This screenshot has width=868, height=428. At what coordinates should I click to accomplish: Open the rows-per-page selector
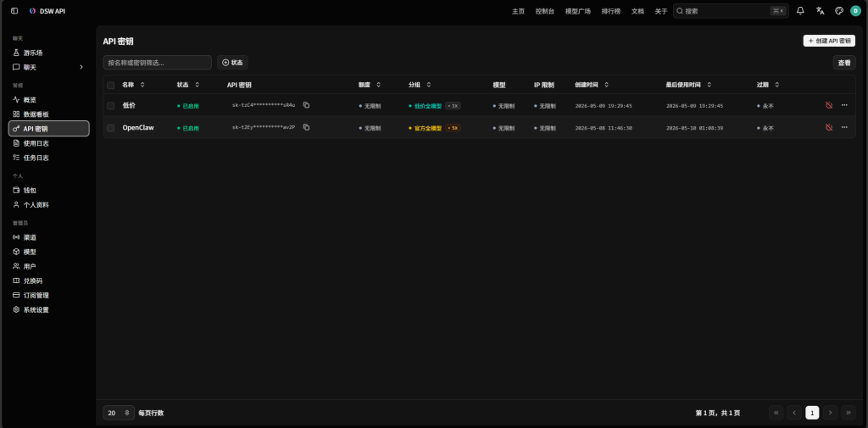tap(119, 413)
